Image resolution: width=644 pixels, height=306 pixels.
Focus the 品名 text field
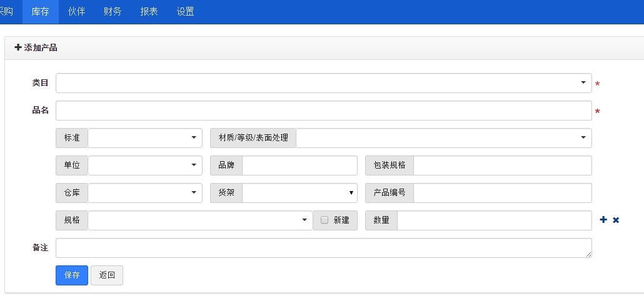[x=324, y=111]
